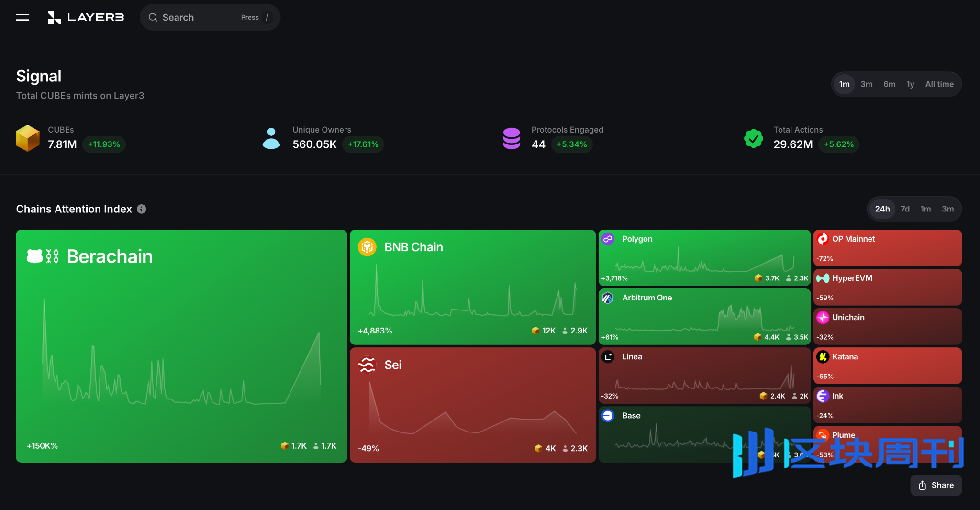Open the Unichain tile
This screenshot has height=510, width=980.
(888, 326)
